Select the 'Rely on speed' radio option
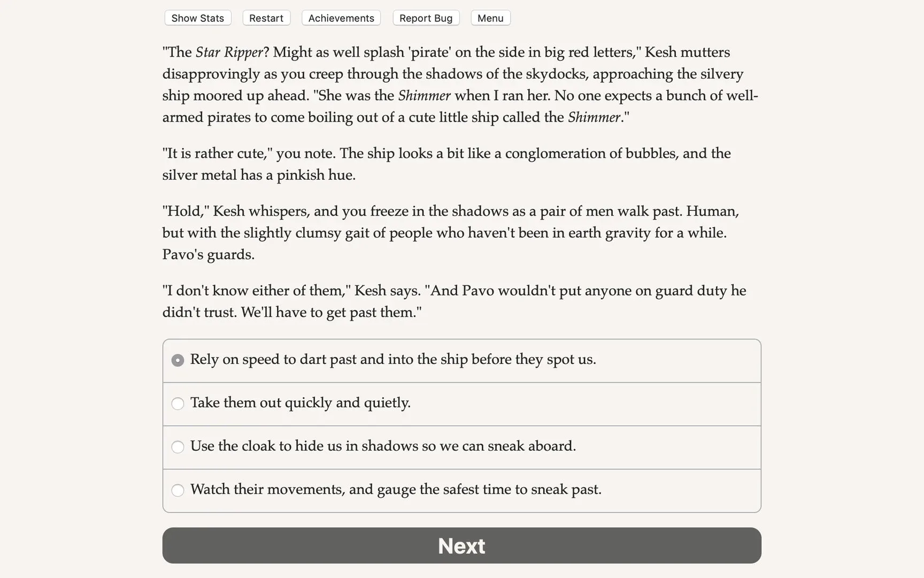 coord(178,360)
